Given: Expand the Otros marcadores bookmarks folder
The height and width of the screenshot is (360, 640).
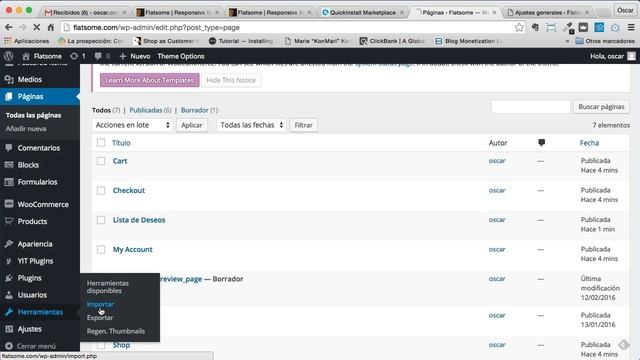Looking at the screenshot, I should 604,41.
